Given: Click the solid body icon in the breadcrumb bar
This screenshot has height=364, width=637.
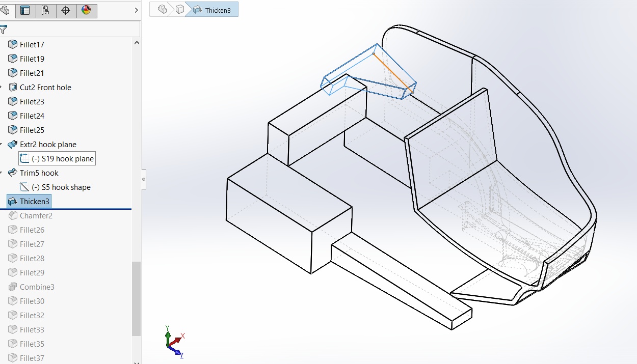Looking at the screenshot, I should coord(179,9).
